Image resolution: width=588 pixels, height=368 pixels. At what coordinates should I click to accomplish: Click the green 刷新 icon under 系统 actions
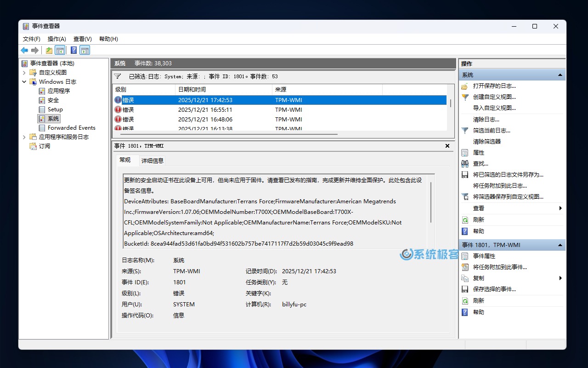[x=465, y=220]
